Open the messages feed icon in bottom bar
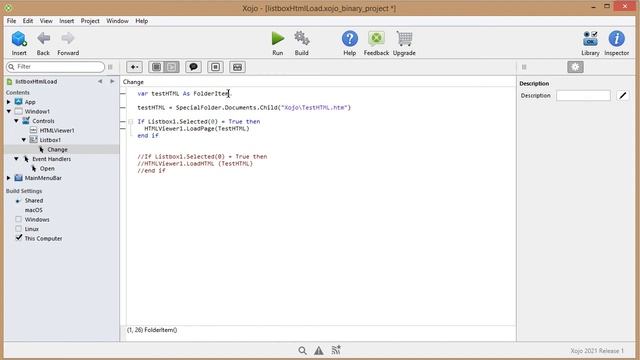Viewport: 640px width, 360px height. pos(336,350)
